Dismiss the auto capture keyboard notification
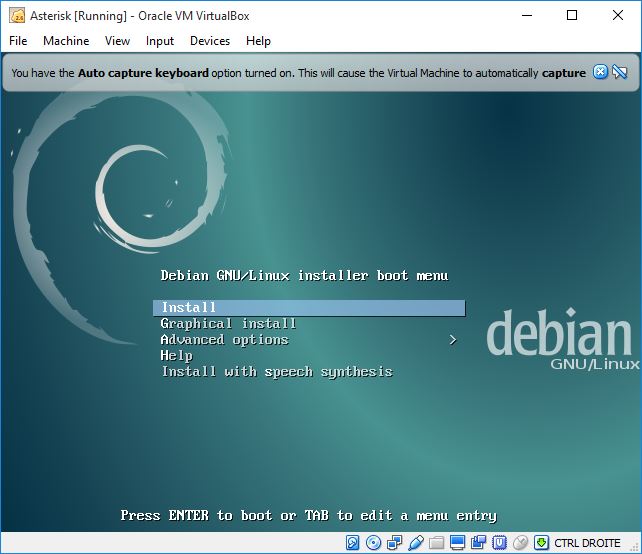The image size is (642, 554). [x=600, y=72]
